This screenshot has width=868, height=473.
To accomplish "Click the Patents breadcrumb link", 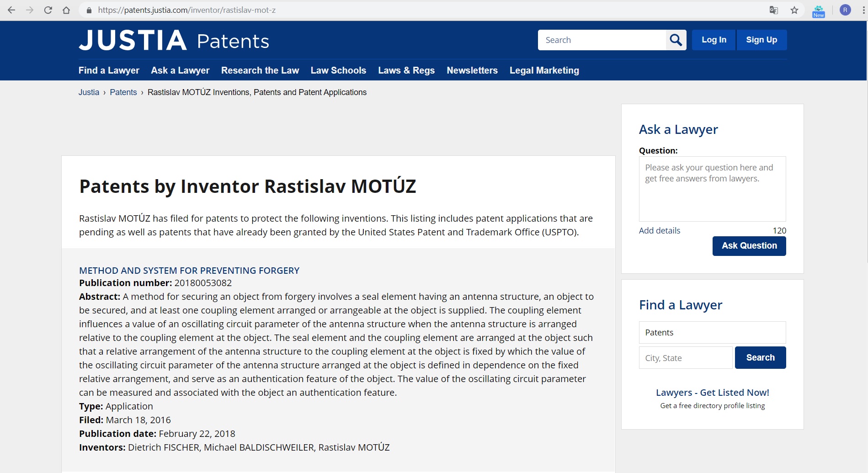I will coord(123,92).
